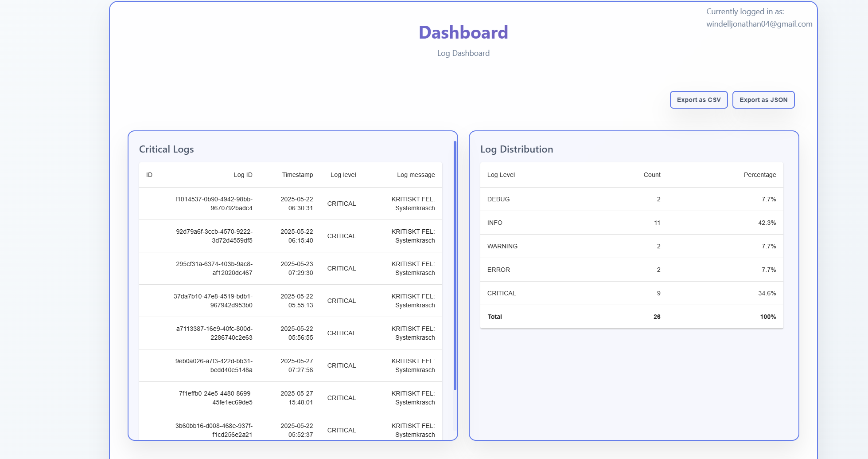Click the DEBUG row in Log Distribution
Screen dimensions: 868x459
[x=631, y=199]
